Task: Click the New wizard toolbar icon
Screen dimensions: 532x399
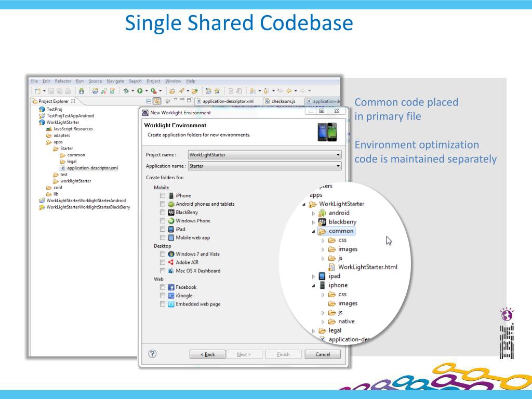Action: [37, 91]
